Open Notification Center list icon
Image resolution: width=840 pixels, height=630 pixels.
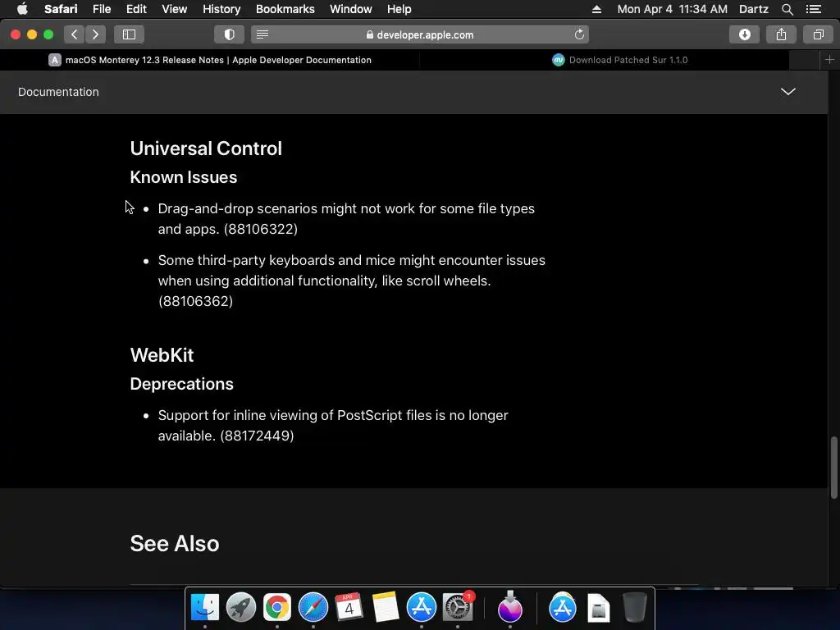pos(814,9)
